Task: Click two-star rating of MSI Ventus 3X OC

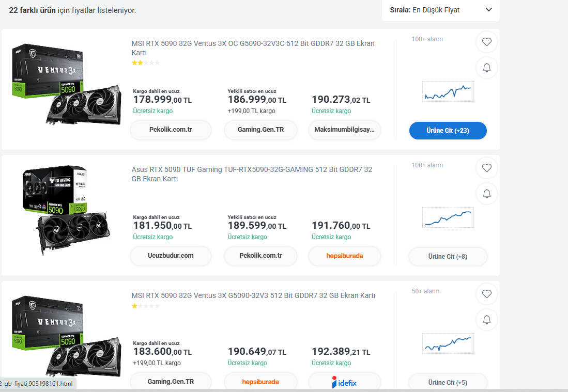Action: (146, 62)
